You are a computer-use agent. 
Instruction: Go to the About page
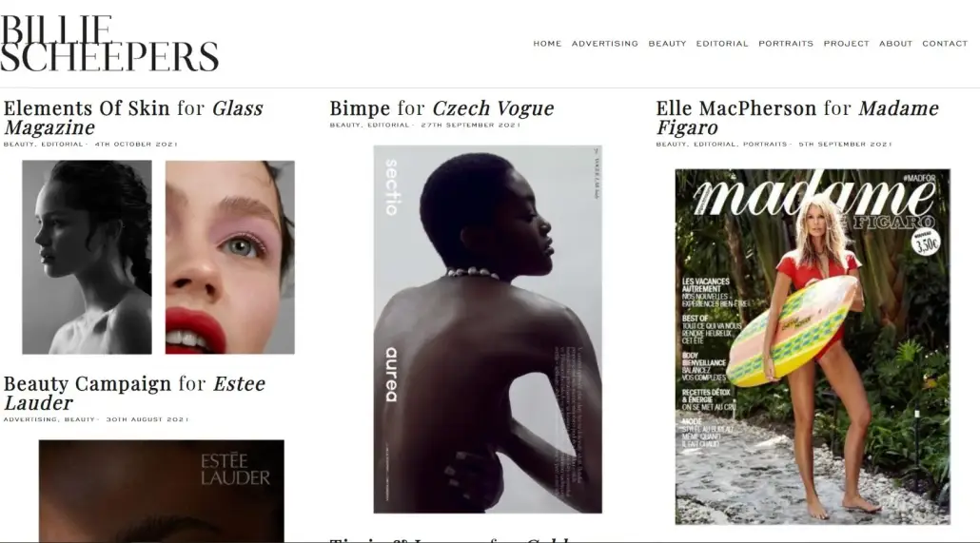tap(895, 44)
